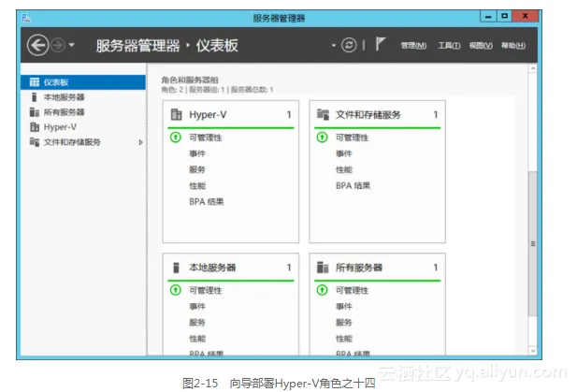Open 可管理性 in 文件和存储服务 tile
This screenshot has width=577, height=392.
(352, 138)
